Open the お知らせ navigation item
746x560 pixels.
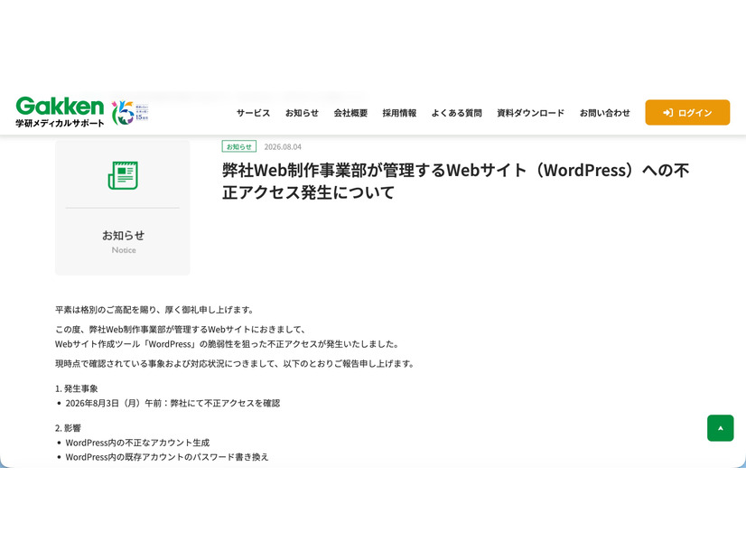click(302, 113)
